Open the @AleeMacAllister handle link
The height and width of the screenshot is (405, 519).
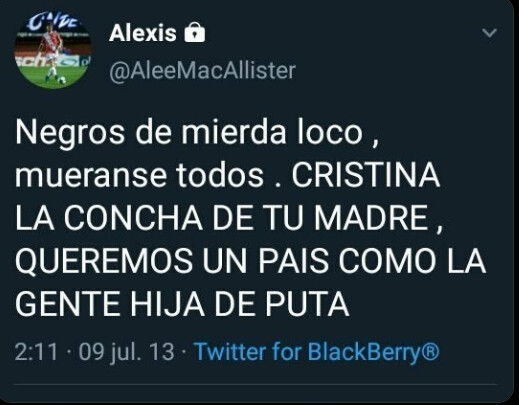[202, 71]
